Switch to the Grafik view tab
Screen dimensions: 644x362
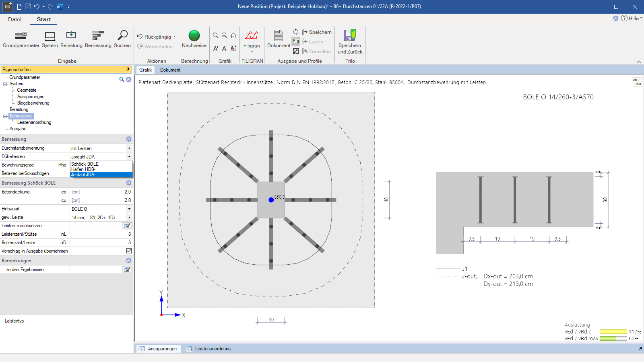(x=145, y=70)
